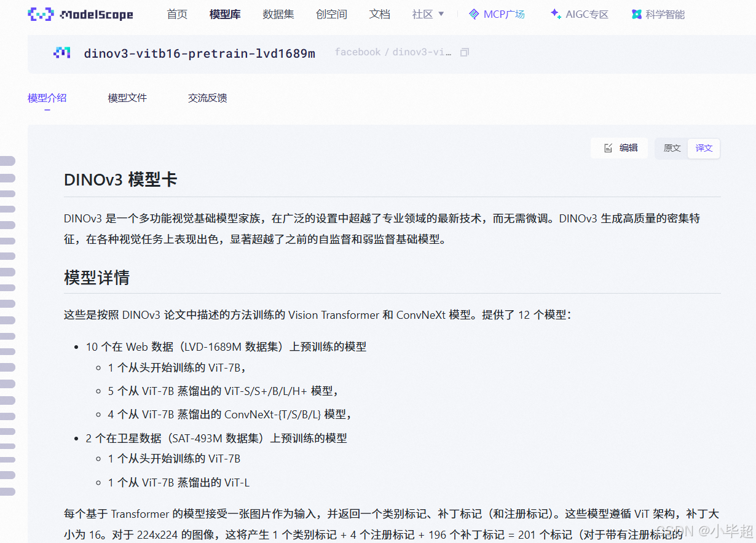
Task: Click the LVD-1689M 数据集 bullet line
Action: 226,347
